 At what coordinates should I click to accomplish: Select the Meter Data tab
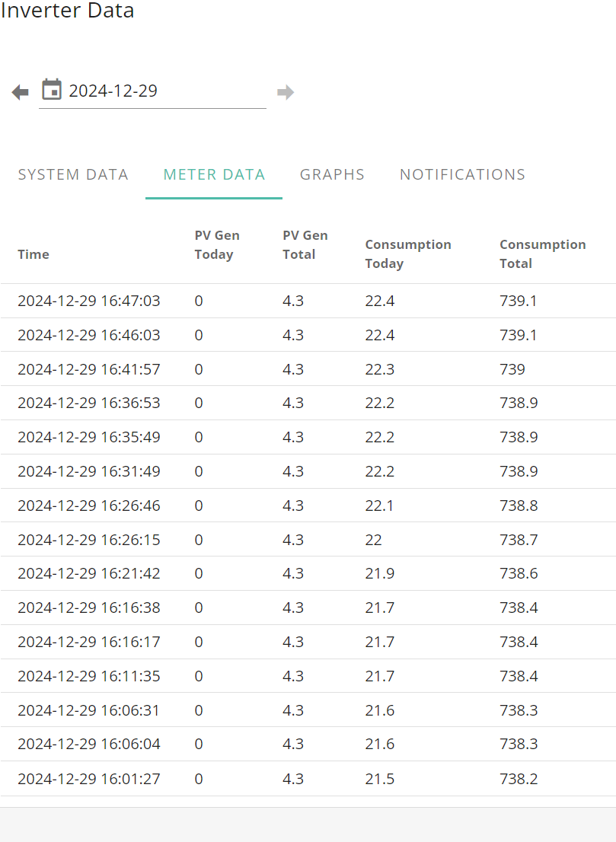214,174
